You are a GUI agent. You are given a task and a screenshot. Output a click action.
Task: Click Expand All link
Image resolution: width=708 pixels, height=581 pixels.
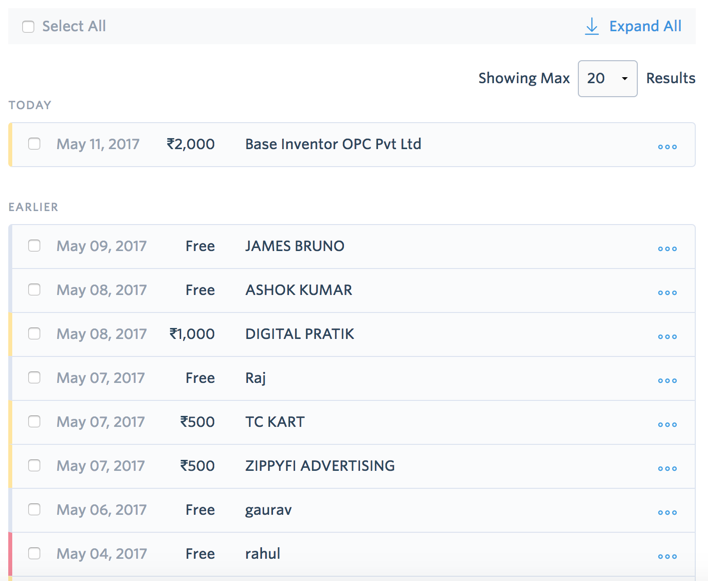point(634,26)
